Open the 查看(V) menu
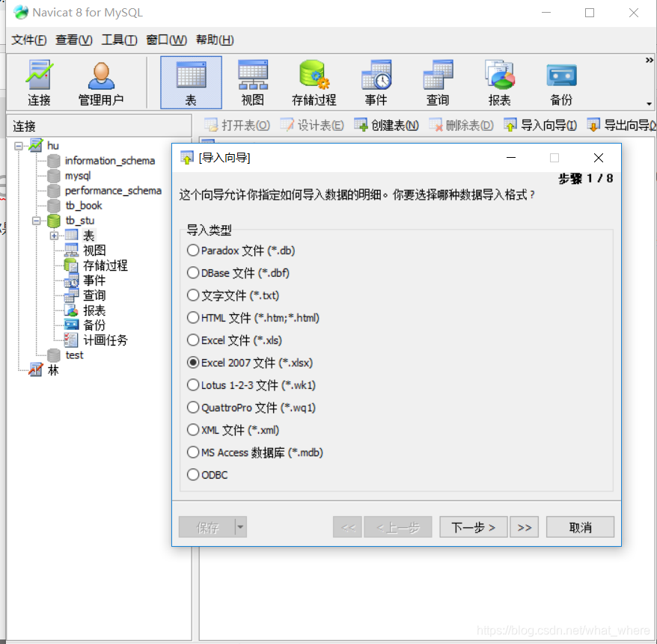This screenshot has width=657, height=644. 74,40
